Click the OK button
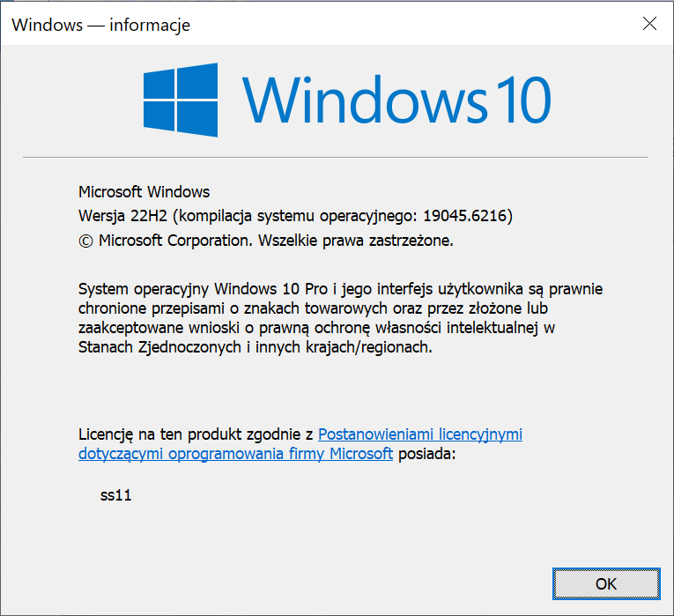Screen dimensions: 674x616 click(x=605, y=583)
